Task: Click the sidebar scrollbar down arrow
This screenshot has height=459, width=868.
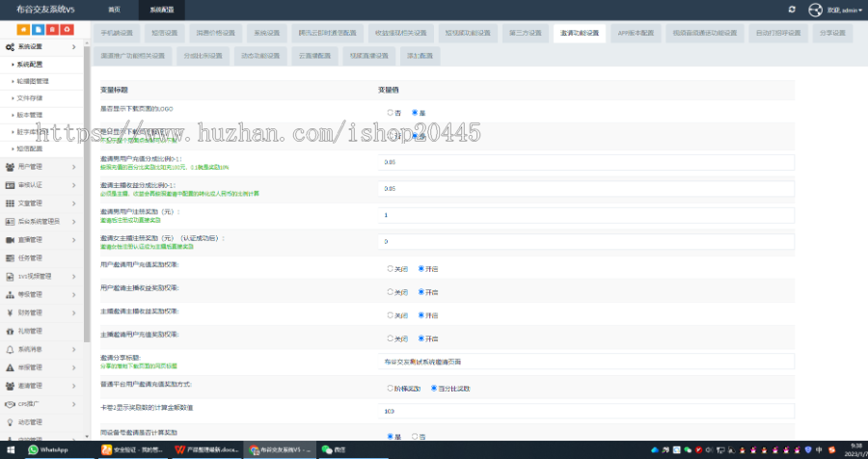Action: [x=87, y=437]
